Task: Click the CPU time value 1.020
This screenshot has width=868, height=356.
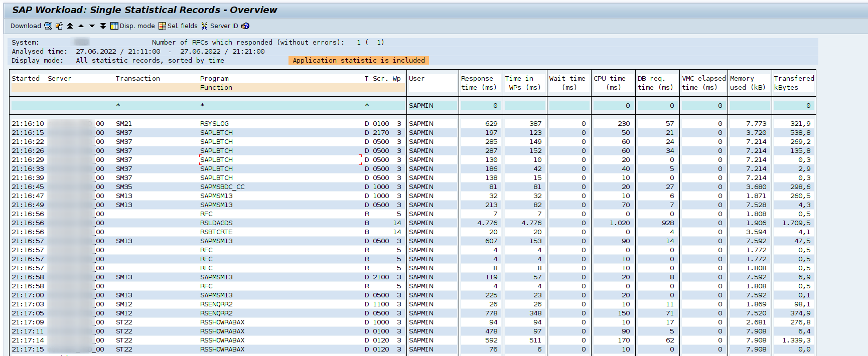Action: pyautogui.click(x=620, y=223)
